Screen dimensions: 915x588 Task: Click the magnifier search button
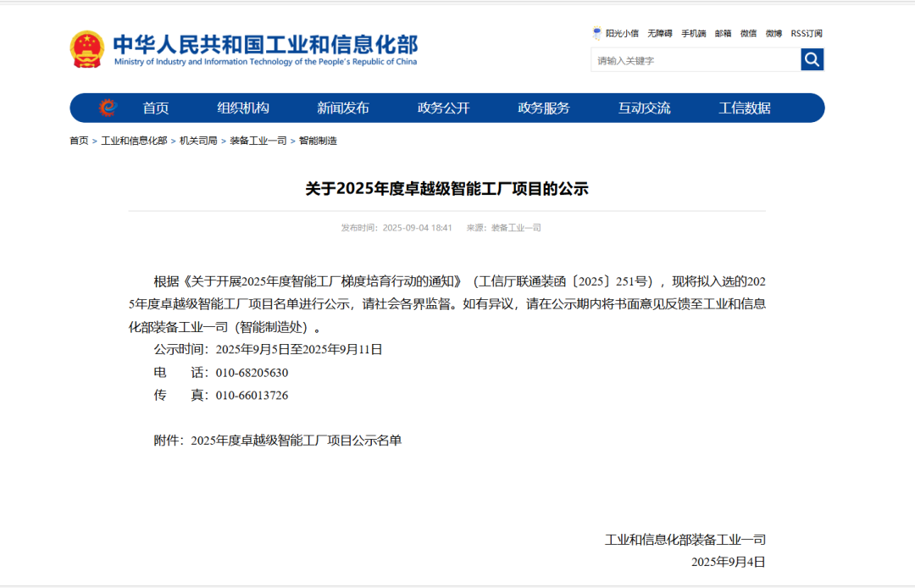tap(812, 59)
